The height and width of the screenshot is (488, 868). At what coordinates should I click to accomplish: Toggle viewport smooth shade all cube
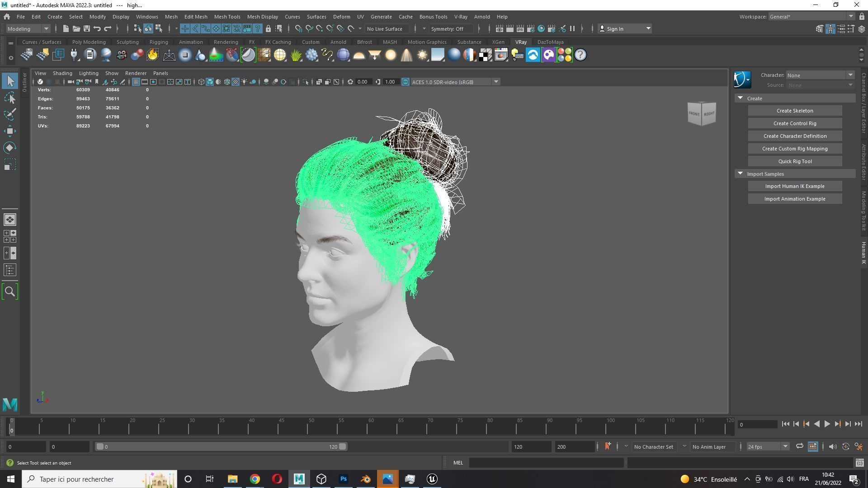pos(210,82)
